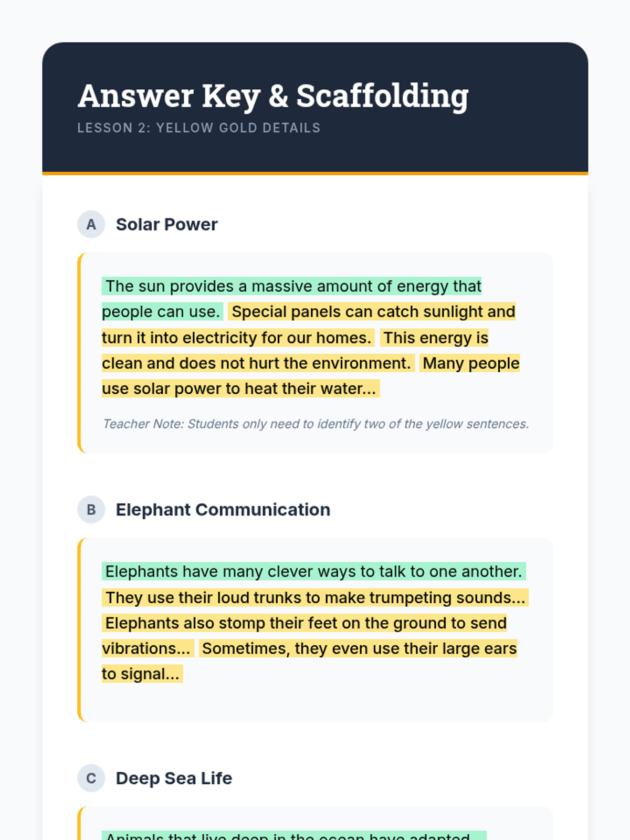
Task: Click green sentence about sun providing energy
Action: point(291,299)
